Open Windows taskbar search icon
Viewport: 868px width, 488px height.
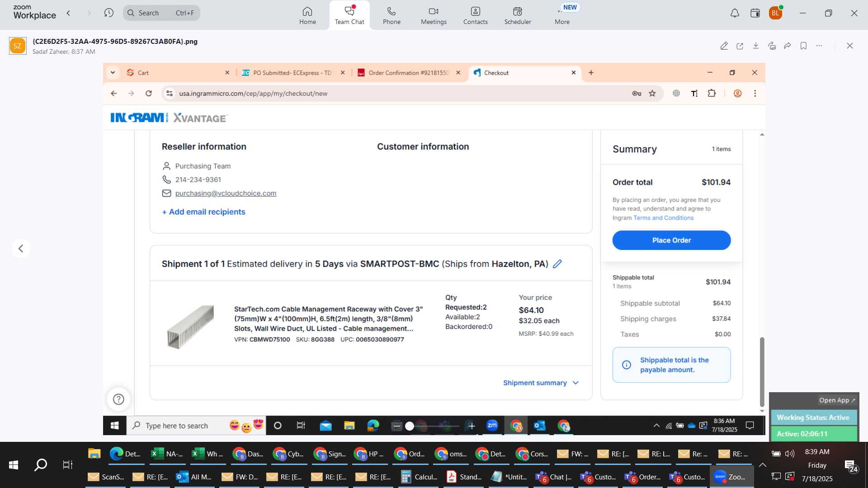click(x=41, y=465)
